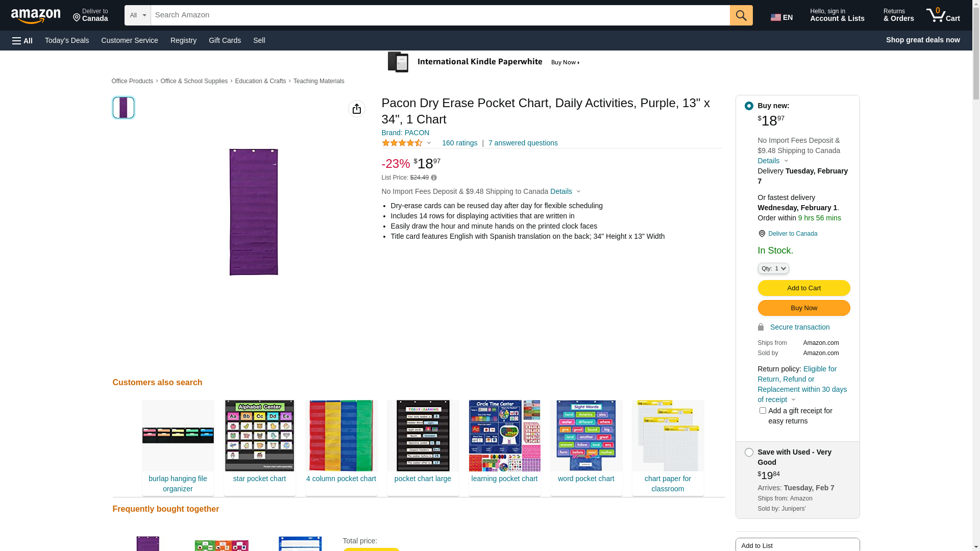Click the search magnifying glass button
980x551 pixels.
(x=741, y=15)
